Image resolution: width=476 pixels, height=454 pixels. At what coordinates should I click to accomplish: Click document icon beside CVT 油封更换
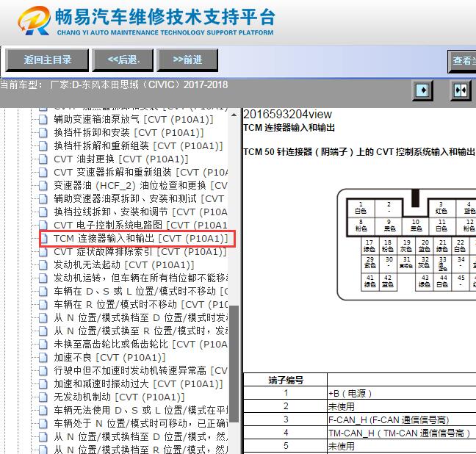(43, 159)
